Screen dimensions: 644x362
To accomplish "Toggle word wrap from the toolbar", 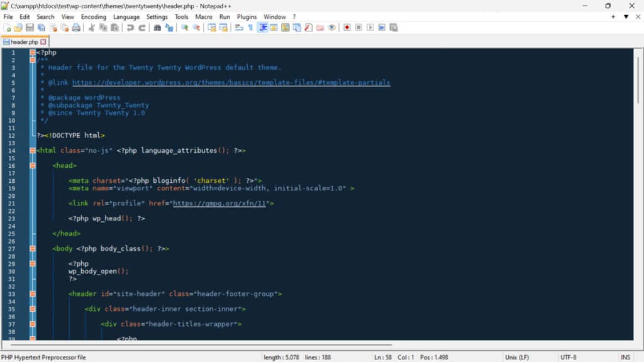I will (238, 27).
